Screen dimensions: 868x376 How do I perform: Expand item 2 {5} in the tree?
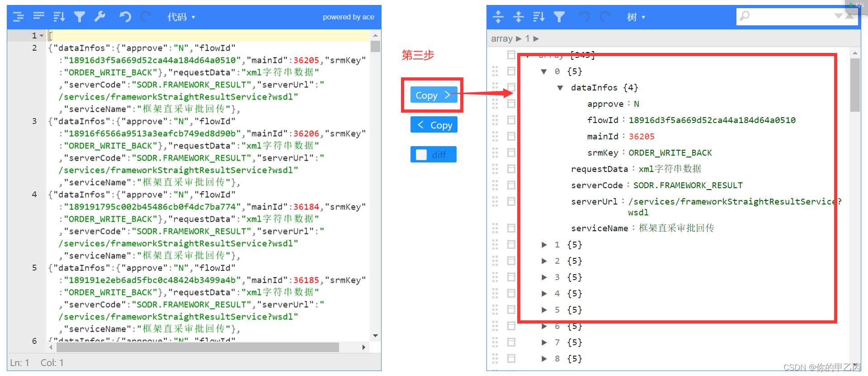pos(544,261)
